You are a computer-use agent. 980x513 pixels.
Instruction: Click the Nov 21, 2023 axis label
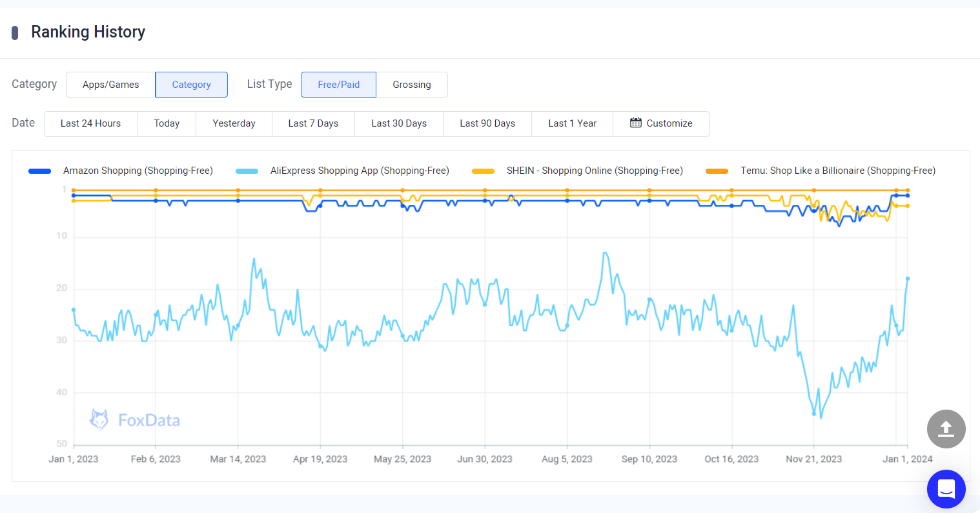tap(814, 459)
